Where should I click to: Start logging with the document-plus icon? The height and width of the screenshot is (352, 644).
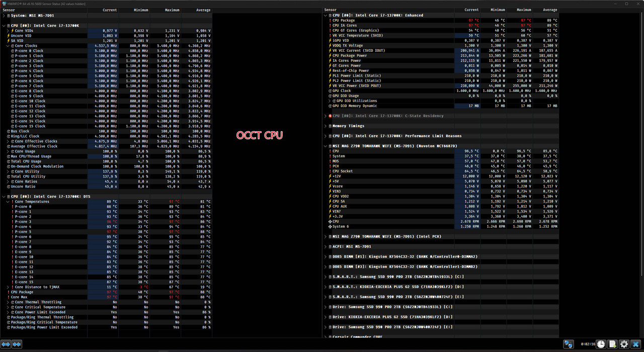[613, 344]
